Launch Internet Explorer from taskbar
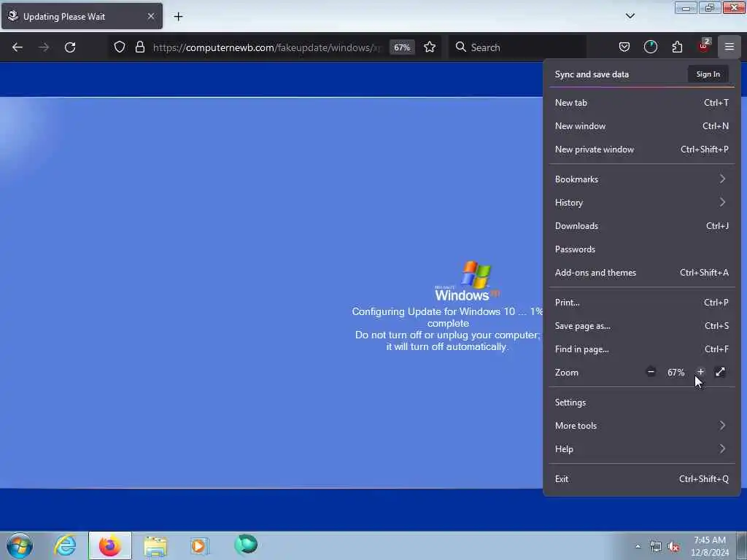This screenshot has width=747, height=560. click(x=65, y=545)
